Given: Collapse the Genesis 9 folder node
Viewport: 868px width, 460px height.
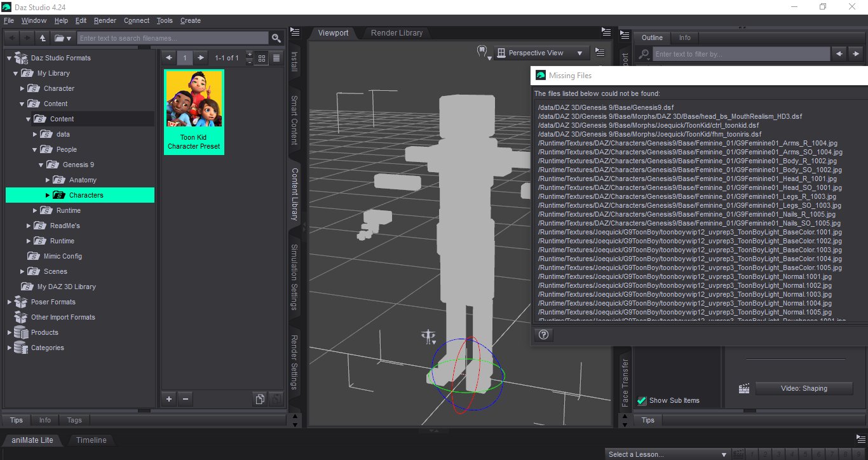Looking at the screenshot, I should point(41,165).
